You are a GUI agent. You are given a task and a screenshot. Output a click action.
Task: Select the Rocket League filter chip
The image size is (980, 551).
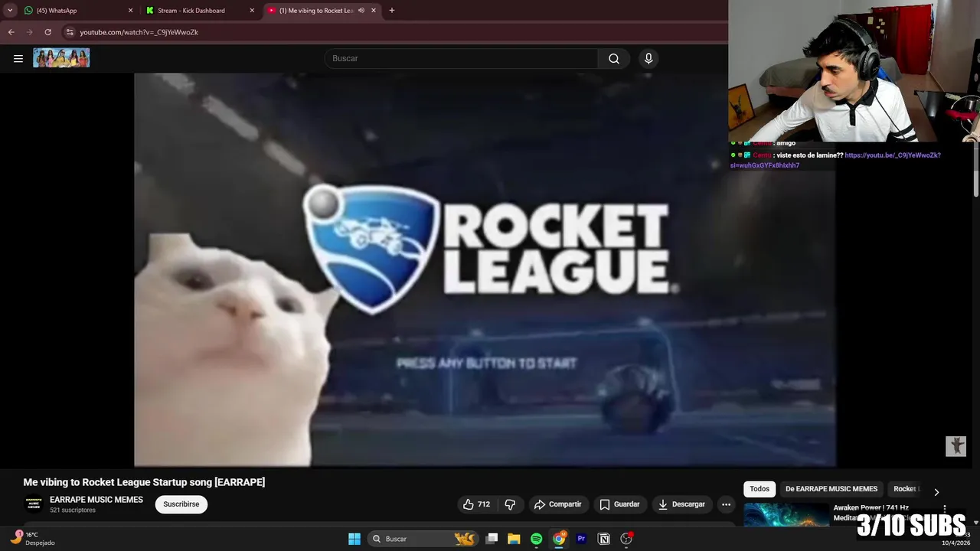906,489
